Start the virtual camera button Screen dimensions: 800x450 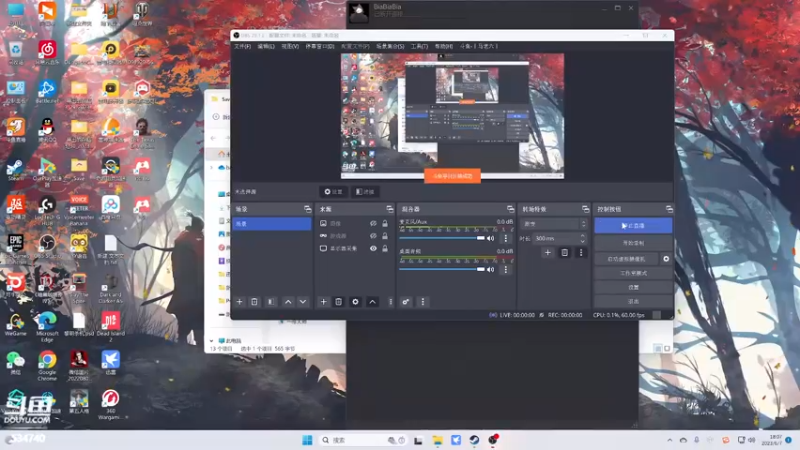pos(626,259)
